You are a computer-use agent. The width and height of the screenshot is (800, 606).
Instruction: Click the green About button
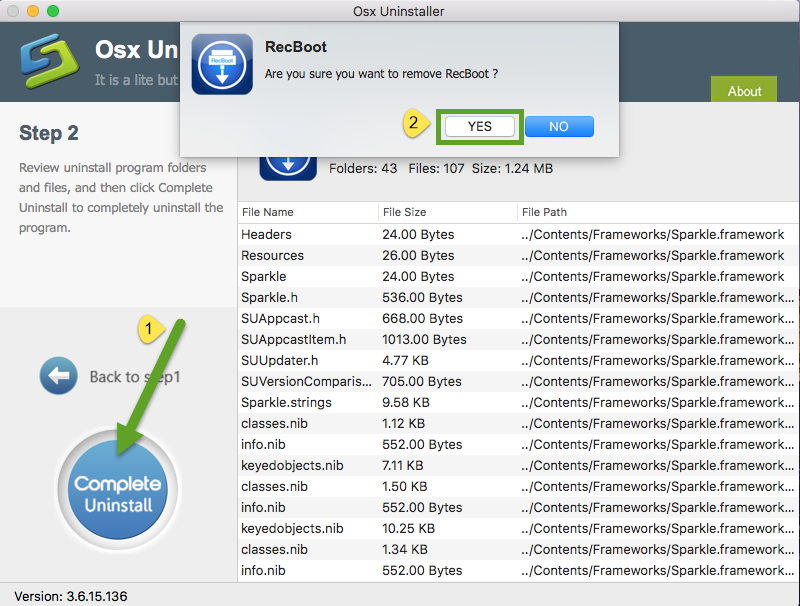(x=744, y=91)
